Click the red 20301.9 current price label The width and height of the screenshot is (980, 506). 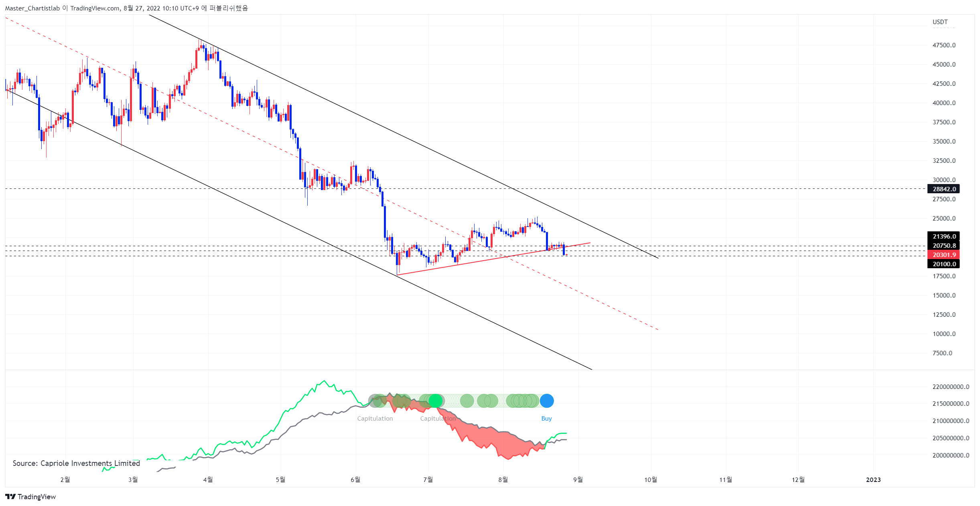tap(943, 255)
